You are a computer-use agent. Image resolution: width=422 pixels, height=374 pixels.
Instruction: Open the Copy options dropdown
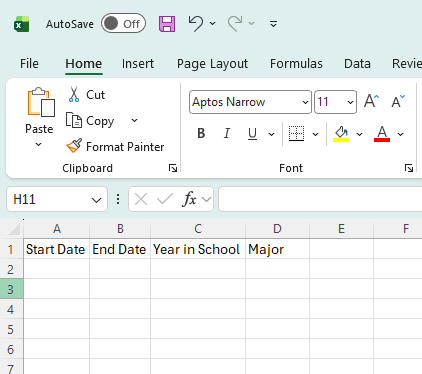(x=134, y=120)
